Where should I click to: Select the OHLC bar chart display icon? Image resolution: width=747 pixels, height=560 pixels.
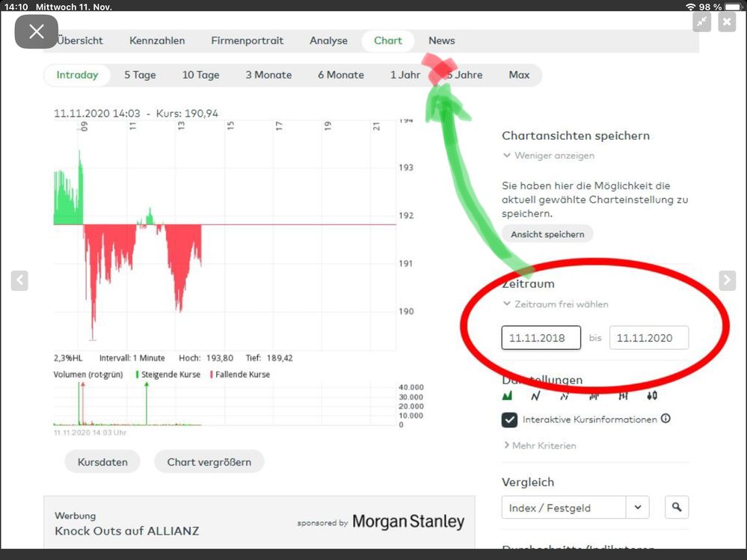pos(623,396)
